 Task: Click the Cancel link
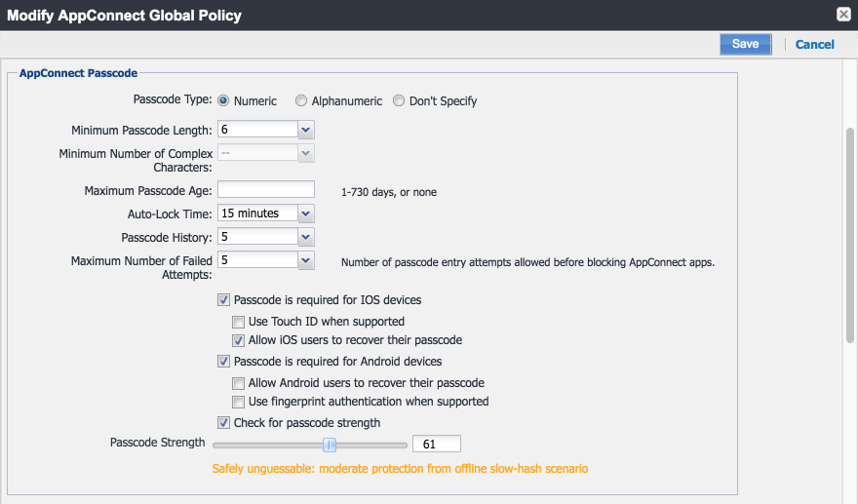[x=814, y=44]
